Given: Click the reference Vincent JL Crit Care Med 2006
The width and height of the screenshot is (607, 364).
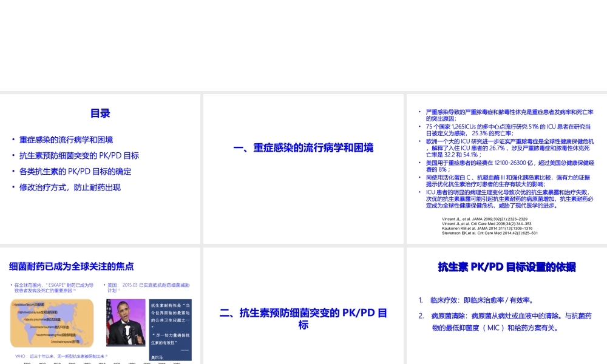Looking at the screenshot, I should tap(487, 224).
